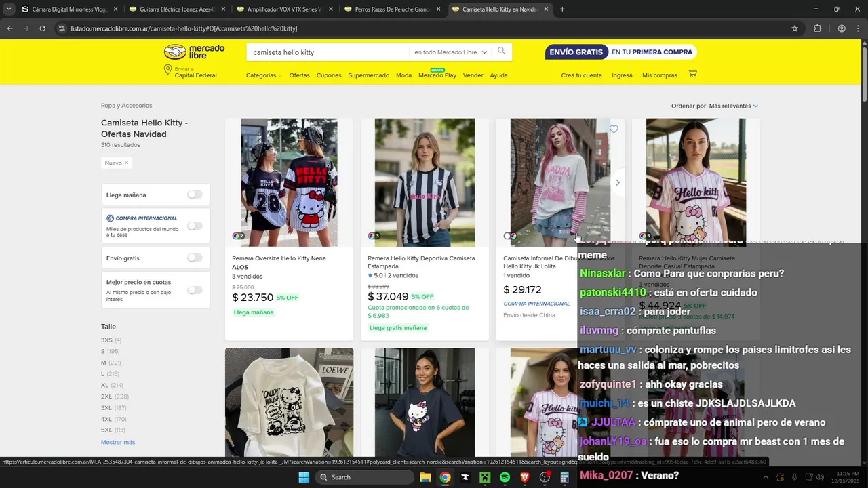Open Ayuda navigation item

click(x=498, y=75)
